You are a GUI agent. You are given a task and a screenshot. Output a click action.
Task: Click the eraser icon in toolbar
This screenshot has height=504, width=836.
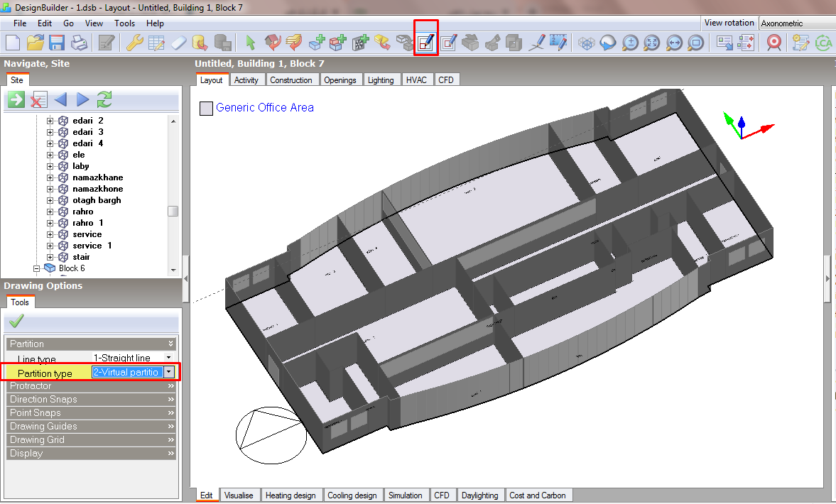click(x=178, y=43)
